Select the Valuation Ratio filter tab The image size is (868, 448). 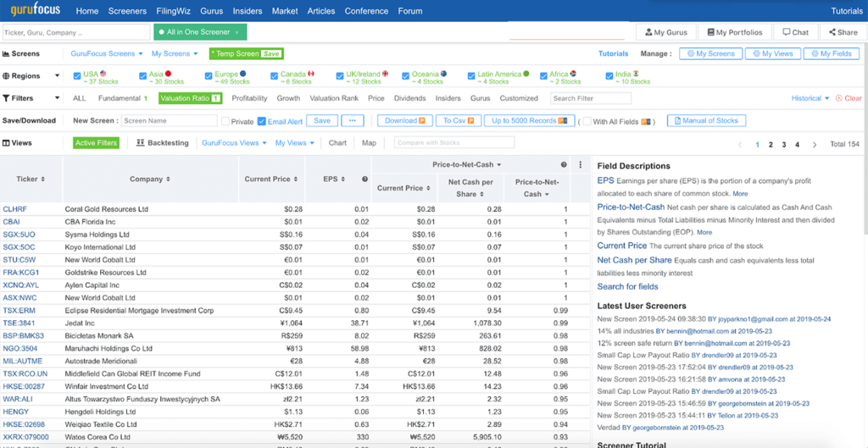pos(190,98)
